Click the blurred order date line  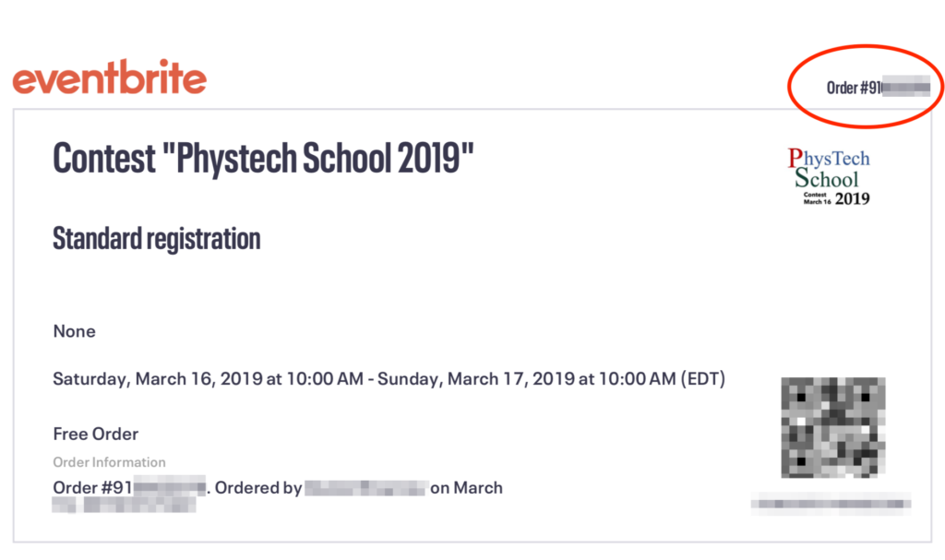click(125, 505)
